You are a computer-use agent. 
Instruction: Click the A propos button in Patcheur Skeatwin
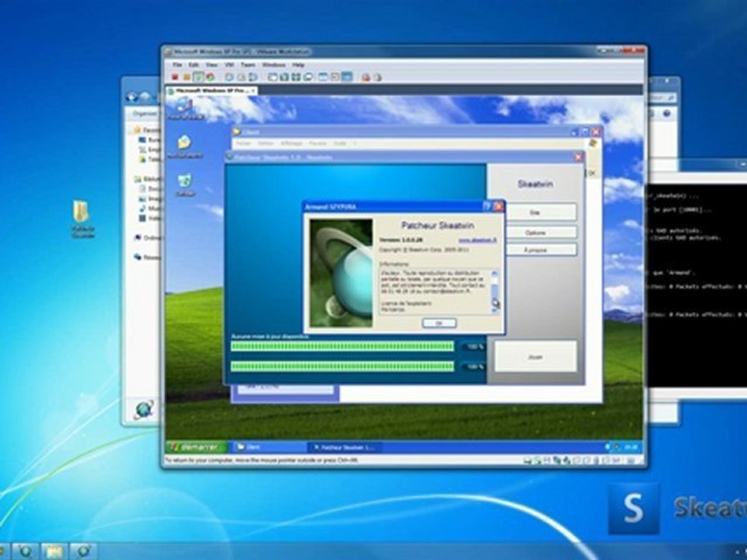535,250
